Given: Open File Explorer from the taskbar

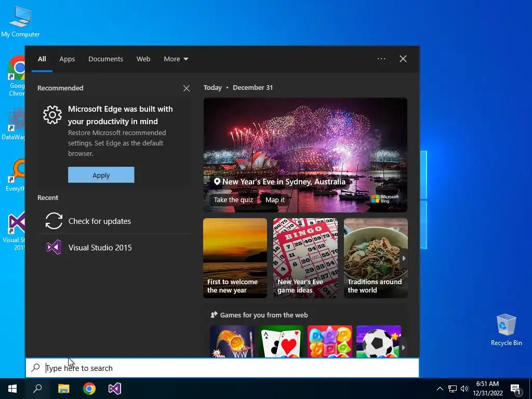Looking at the screenshot, I should [x=63, y=389].
